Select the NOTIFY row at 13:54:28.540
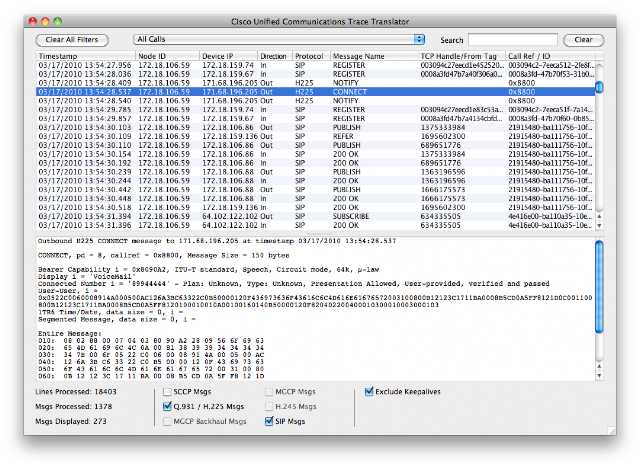This screenshot has width=640, height=468. (x=316, y=101)
